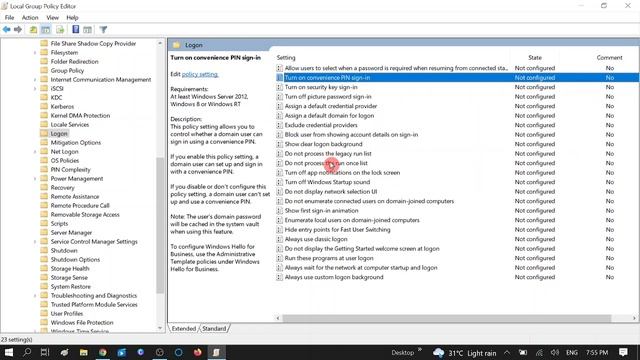Open taskbar Search magnifier icon
This screenshot has width=640, height=360.
(x=27, y=352)
